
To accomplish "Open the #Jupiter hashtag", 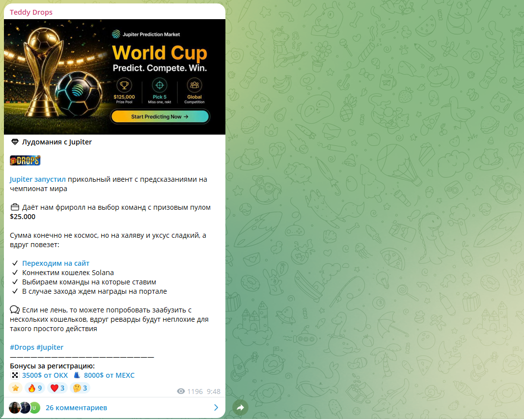I will [50, 347].
